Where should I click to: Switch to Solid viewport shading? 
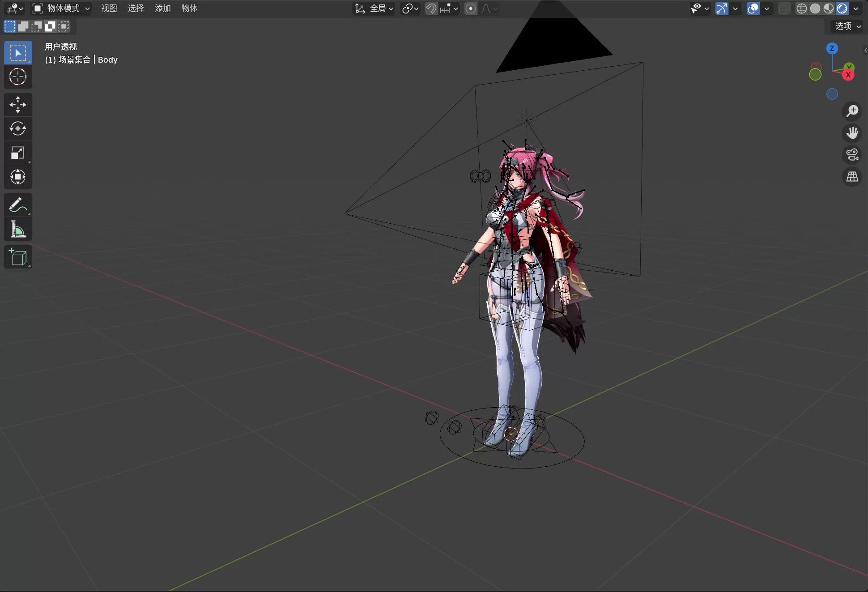(x=815, y=8)
